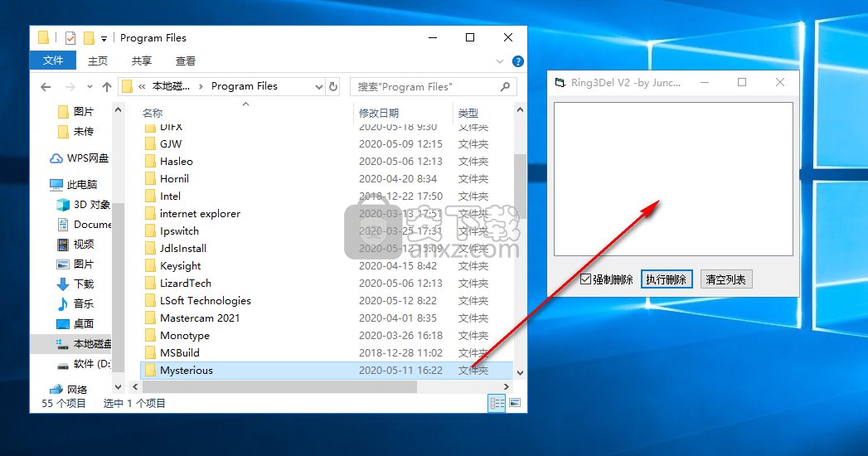
Task: Click the internet explorer folder icon
Action: [150, 214]
